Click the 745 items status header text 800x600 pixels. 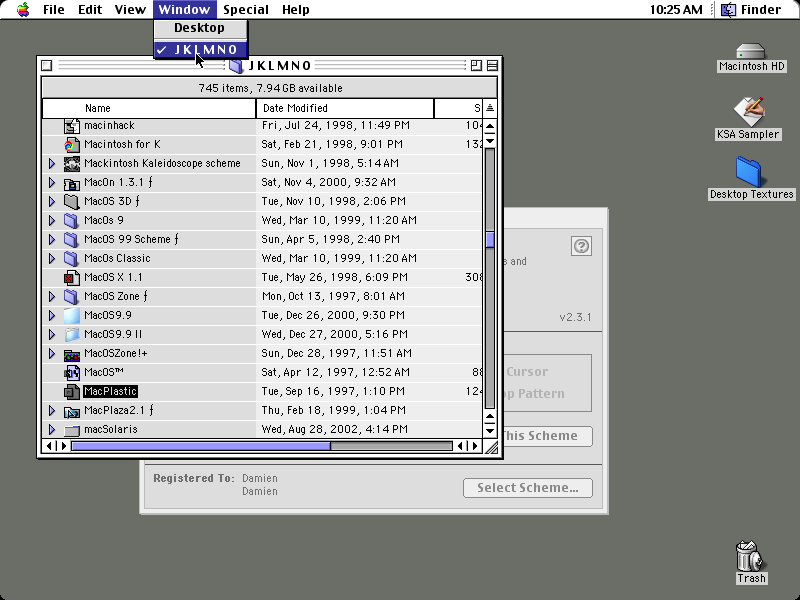coord(270,88)
